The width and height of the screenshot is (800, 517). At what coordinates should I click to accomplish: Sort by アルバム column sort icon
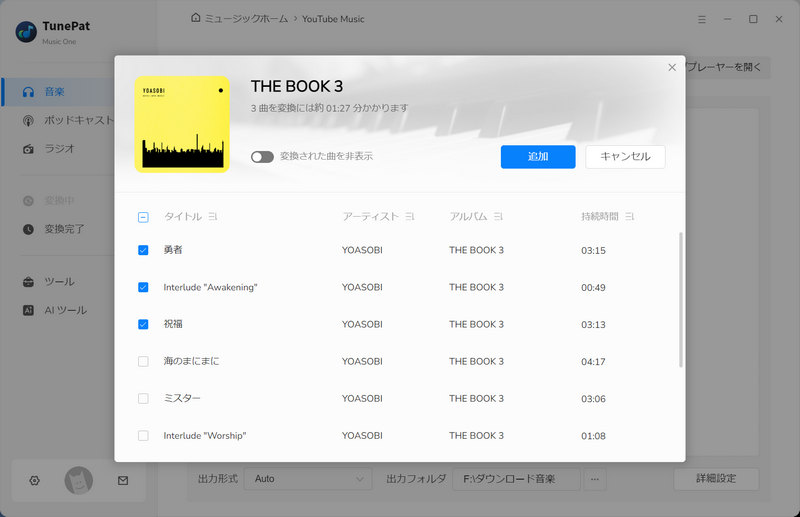coord(498,216)
